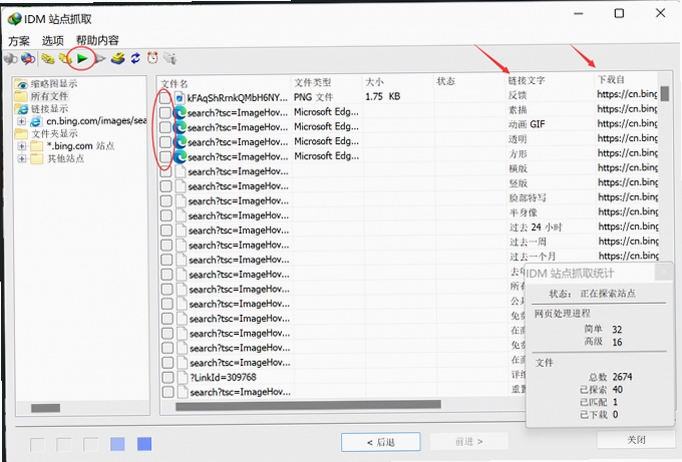Select cn.bing.com/images tree entry
The image size is (682, 462).
(96, 121)
